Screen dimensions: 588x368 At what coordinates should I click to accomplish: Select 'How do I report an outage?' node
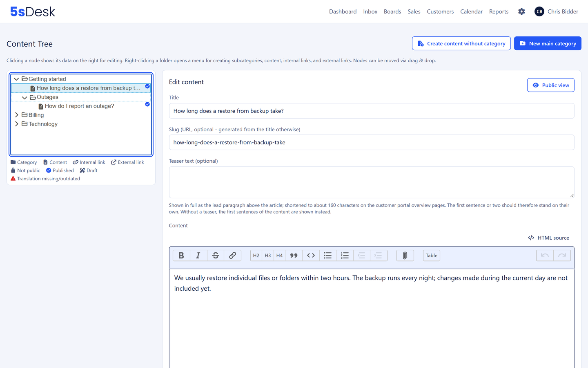point(81,106)
